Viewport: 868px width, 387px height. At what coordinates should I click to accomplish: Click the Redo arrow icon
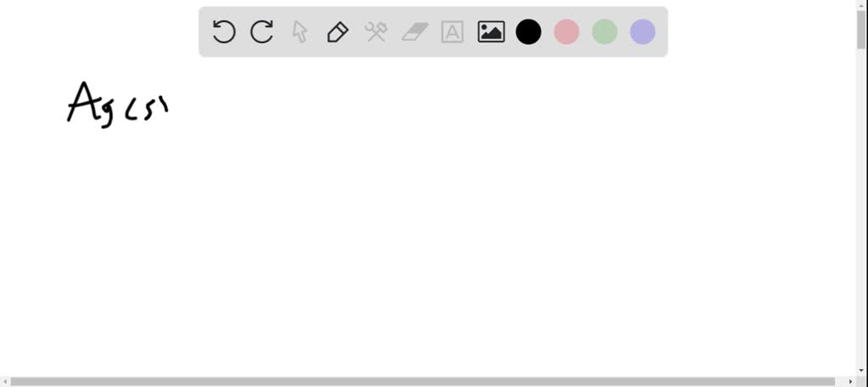262,31
